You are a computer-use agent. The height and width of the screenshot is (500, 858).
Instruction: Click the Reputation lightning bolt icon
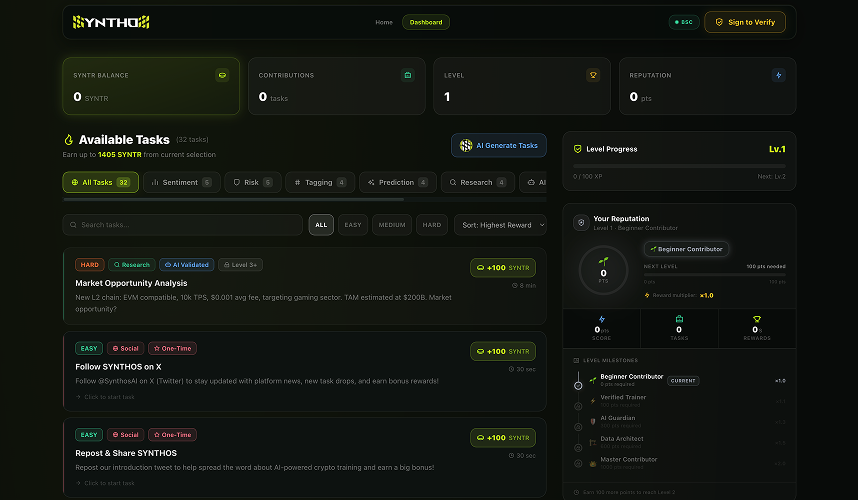click(x=778, y=75)
